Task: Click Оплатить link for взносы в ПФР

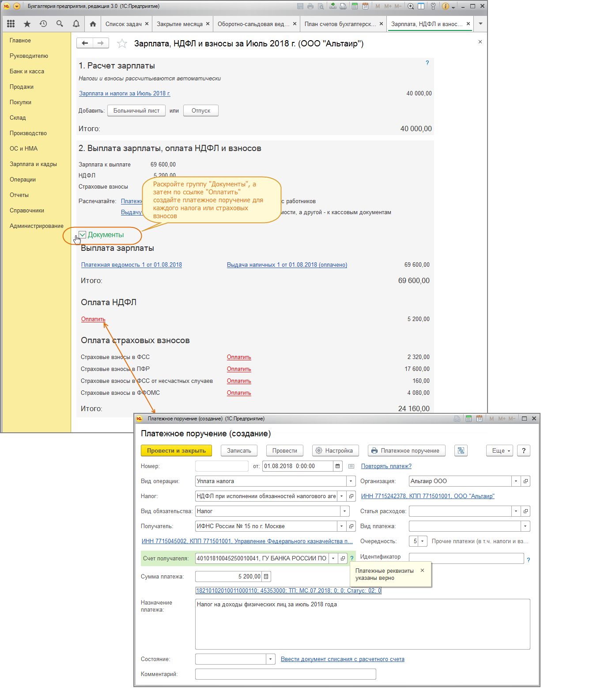Action: [x=239, y=369]
